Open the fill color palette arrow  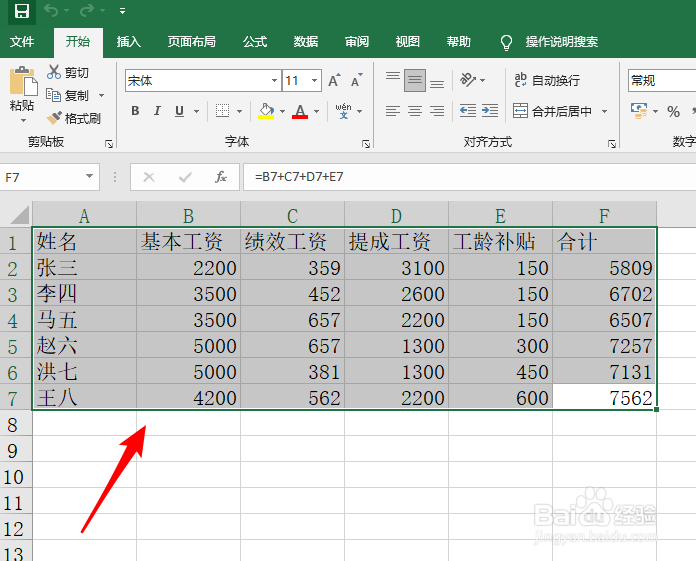pos(282,111)
